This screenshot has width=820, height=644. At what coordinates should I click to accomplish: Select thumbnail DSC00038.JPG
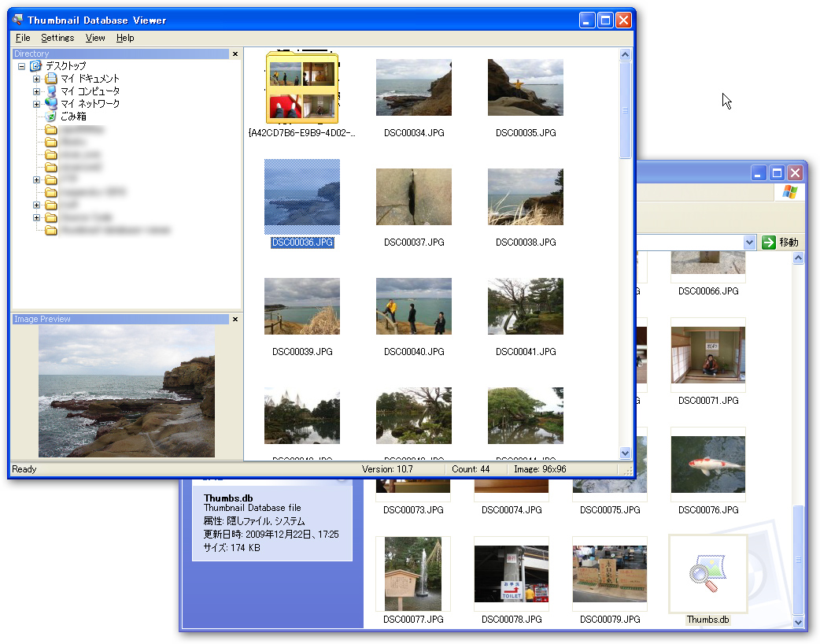coord(526,197)
